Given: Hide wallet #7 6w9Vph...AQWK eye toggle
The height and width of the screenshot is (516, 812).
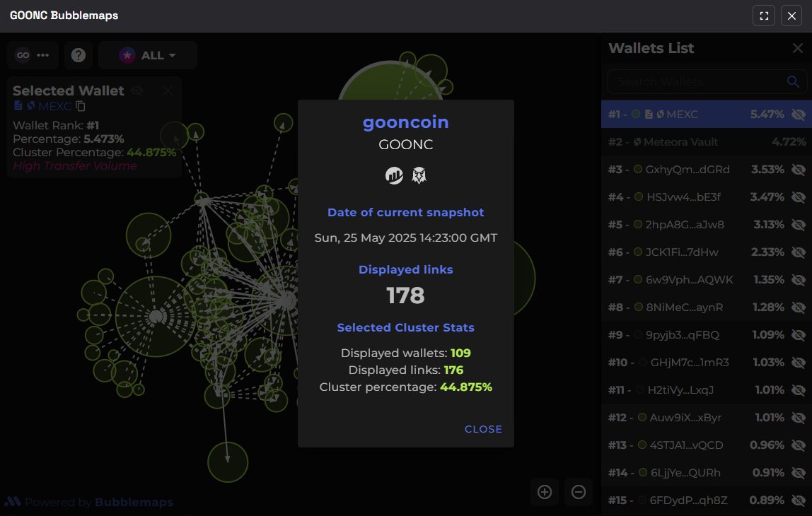Looking at the screenshot, I should pos(799,279).
